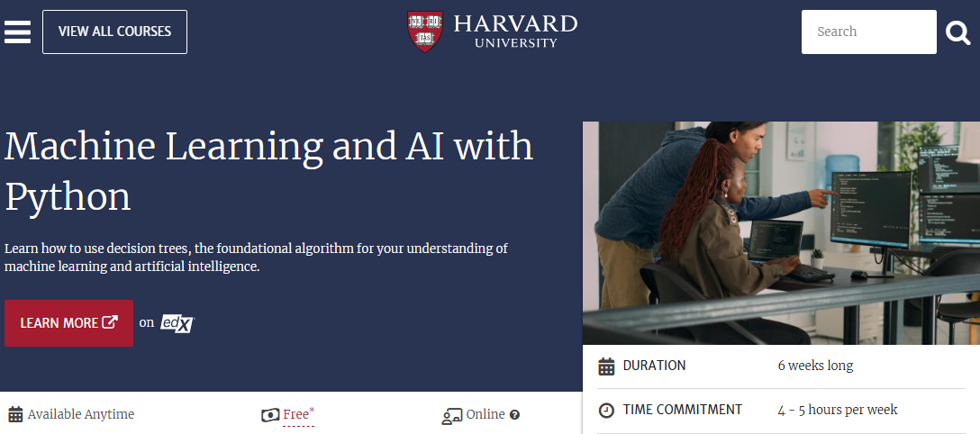Click the Learn More button

68,323
